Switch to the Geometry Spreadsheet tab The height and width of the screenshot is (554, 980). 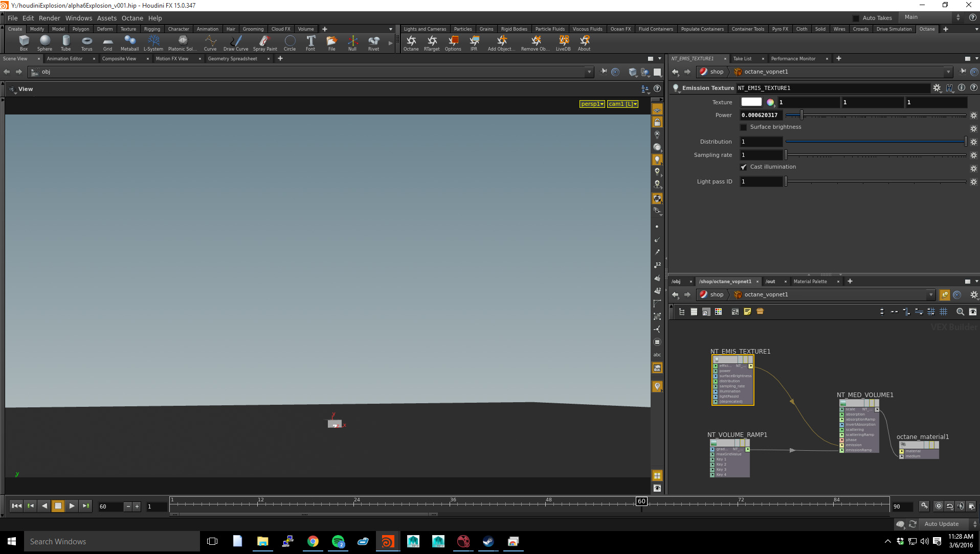point(233,59)
